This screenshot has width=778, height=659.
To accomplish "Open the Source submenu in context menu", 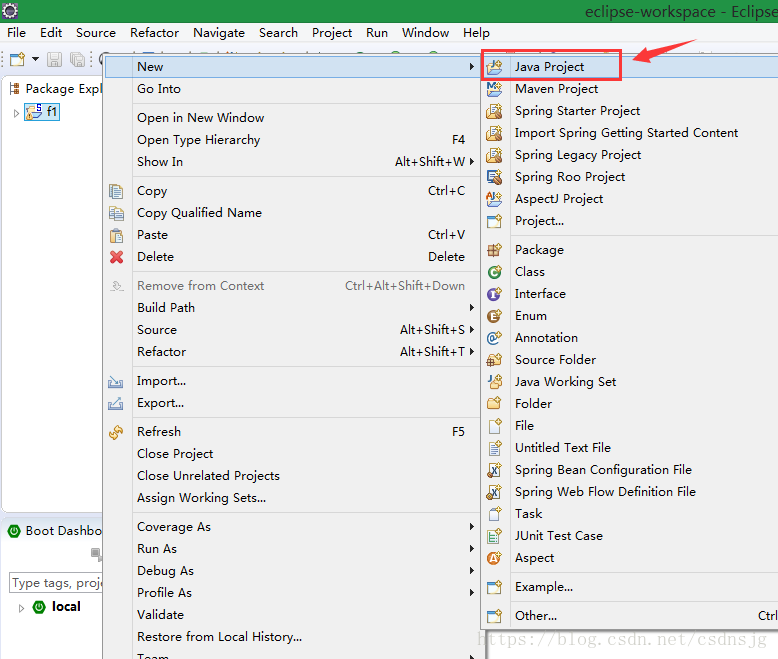I will click(x=292, y=330).
